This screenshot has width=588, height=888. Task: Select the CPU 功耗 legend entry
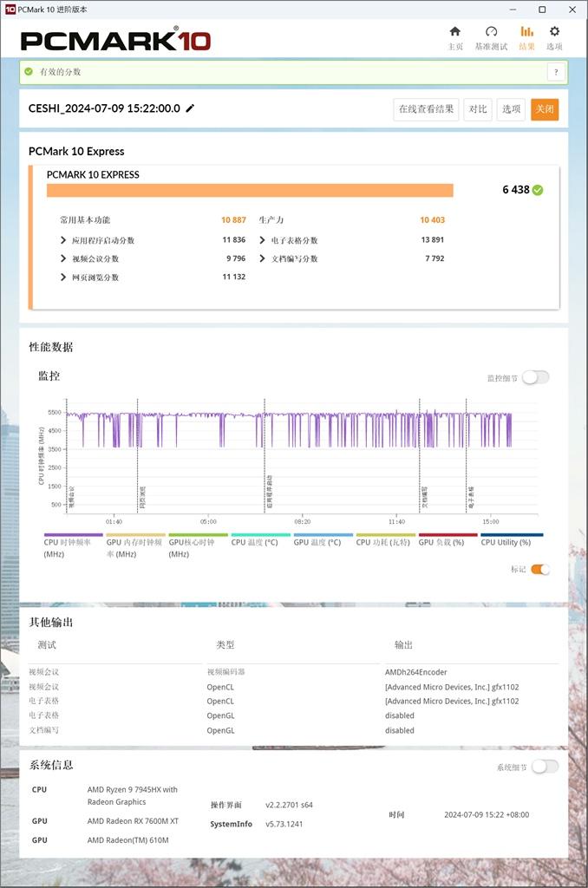coord(385,540)
